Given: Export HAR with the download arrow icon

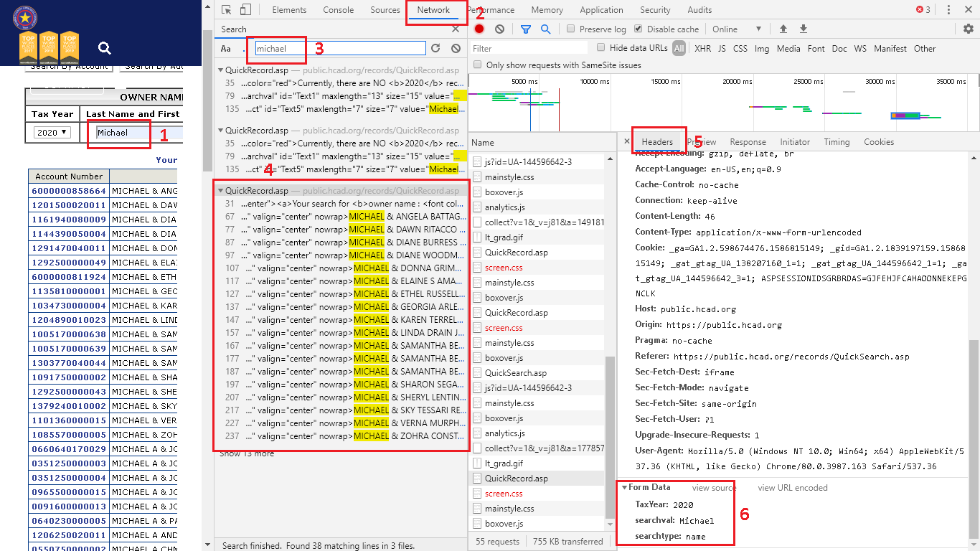Looking at the screenshot, I should [x=804, y=29].
